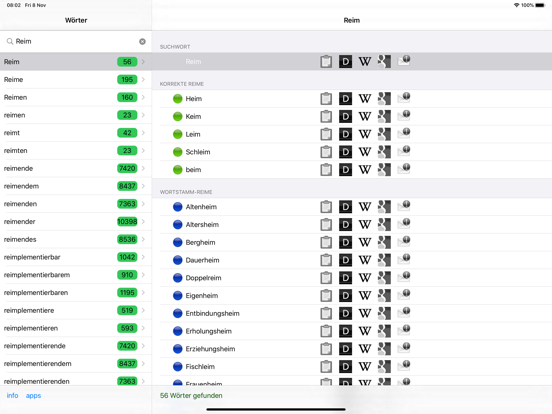552x414 pixels.
Task: Select reimplementierbarem in the list
Action: click(76, 275)
